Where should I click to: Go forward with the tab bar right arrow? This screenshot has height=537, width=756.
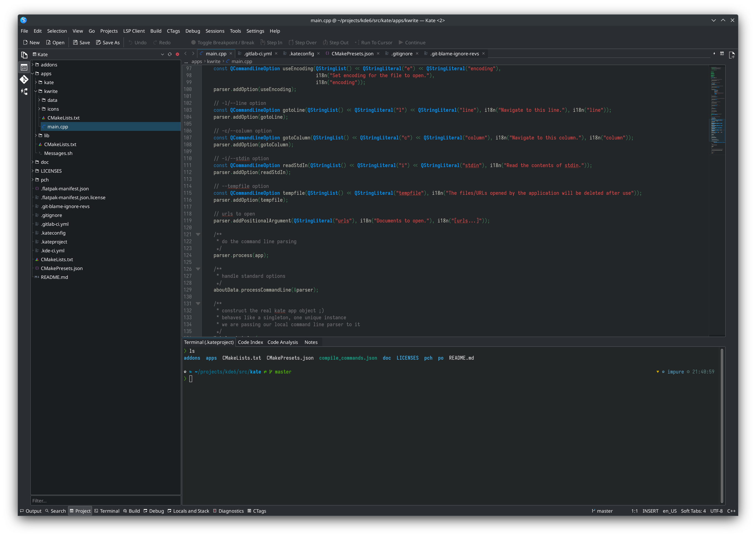193,54
